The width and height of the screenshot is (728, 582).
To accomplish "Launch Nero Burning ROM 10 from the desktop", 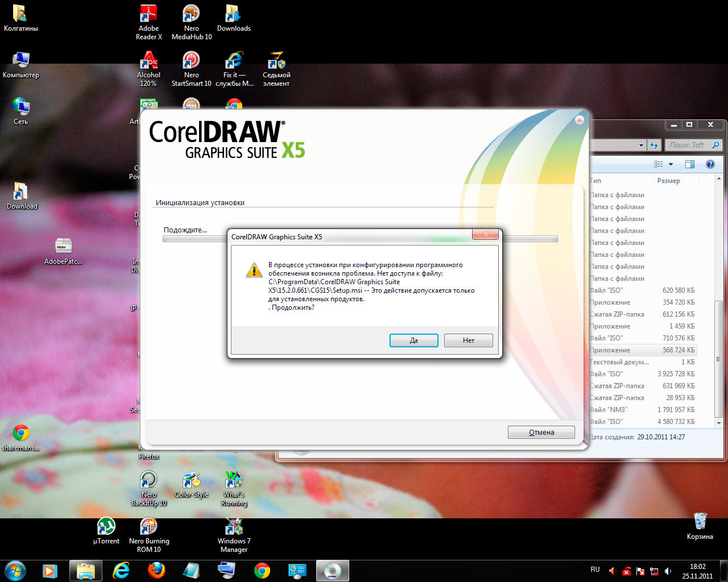I will click(149, 535).
